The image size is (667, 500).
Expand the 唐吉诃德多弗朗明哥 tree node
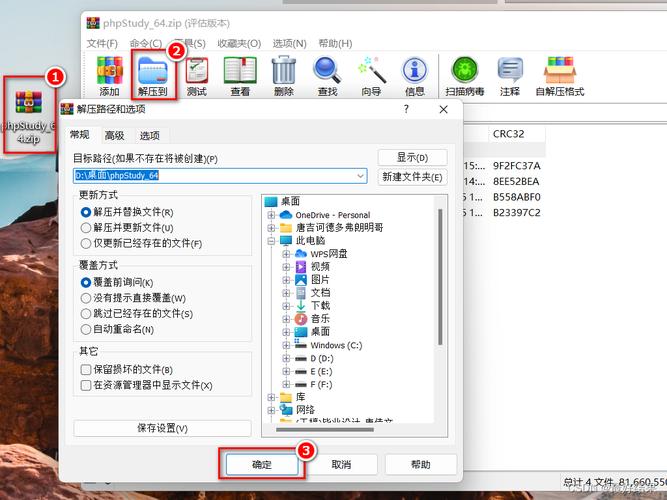coord(271,228)
